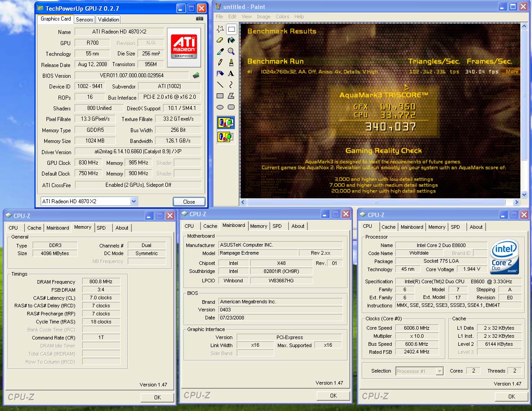Activate the Magnifier tool in Paint
This screenshot has width=532, height=411.
click(231, 51)
